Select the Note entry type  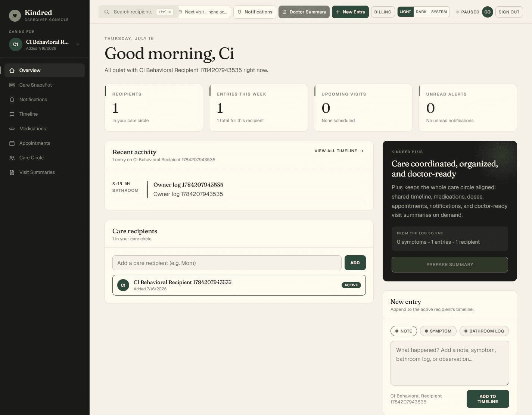[x=404, y=331]
